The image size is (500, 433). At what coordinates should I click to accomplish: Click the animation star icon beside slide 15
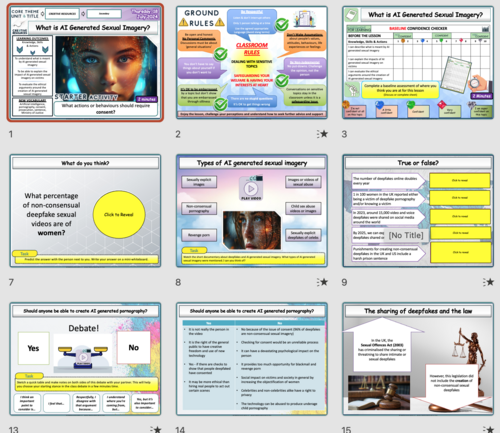(489, 429)
